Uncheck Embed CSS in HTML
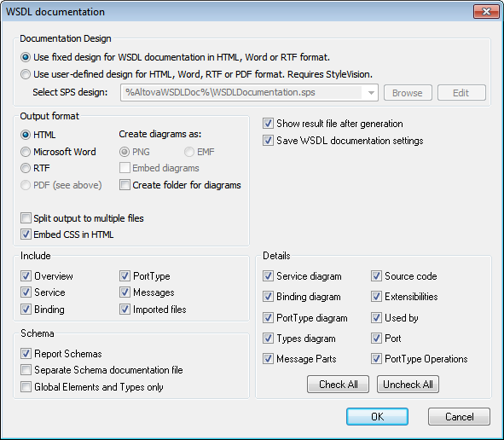 (x=26, y=234)
